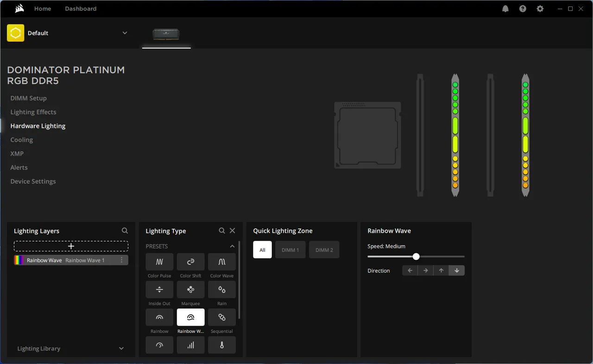Select the gauge-dial preset icon
Screen dimensions: 593x364
[x=159, y=345]
